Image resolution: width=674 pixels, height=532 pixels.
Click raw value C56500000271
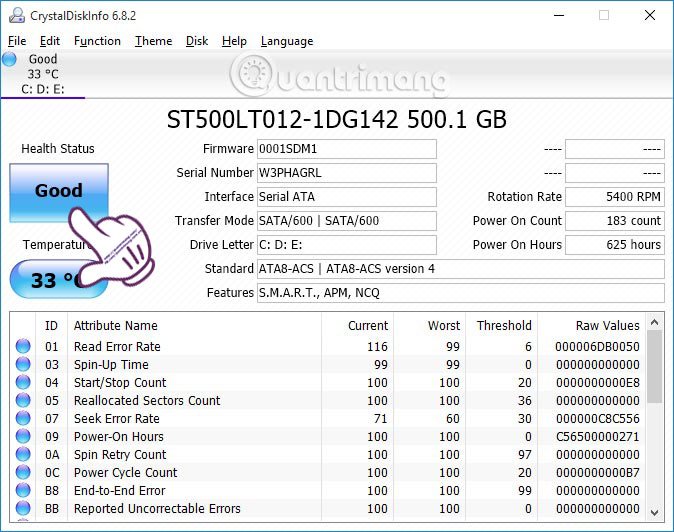pyautogui.click(x=597, y=437)
